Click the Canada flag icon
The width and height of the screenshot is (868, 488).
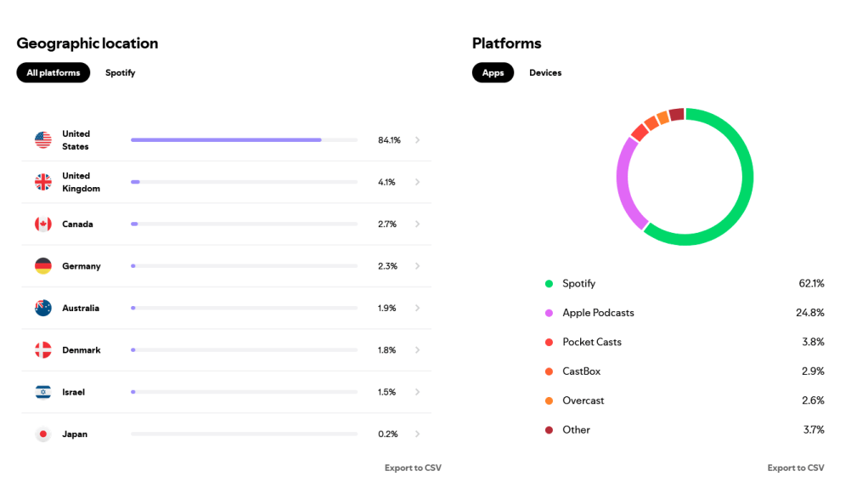(43, 224)
